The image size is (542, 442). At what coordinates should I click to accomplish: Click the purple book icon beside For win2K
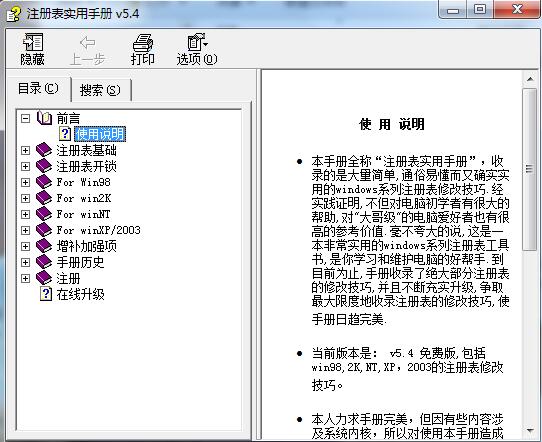44,198
